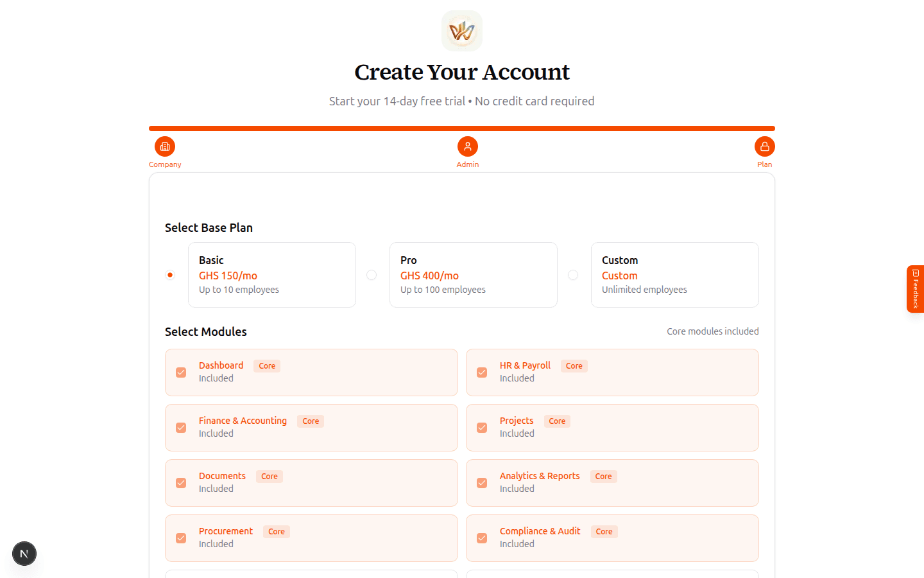Click the 'Core modules included' note
Viewport: 924px width, 578px height.
pyautogui.click(x=713, y=331)
